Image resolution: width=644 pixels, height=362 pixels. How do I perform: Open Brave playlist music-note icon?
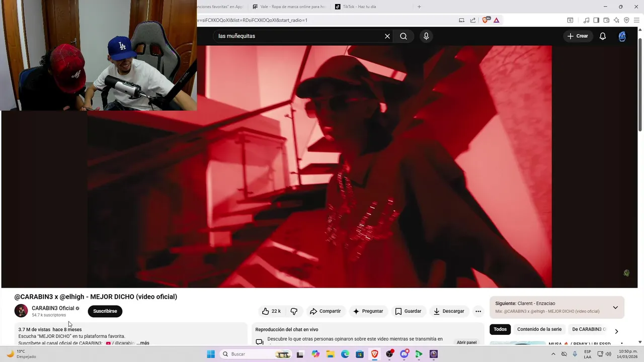click(586, 20)
